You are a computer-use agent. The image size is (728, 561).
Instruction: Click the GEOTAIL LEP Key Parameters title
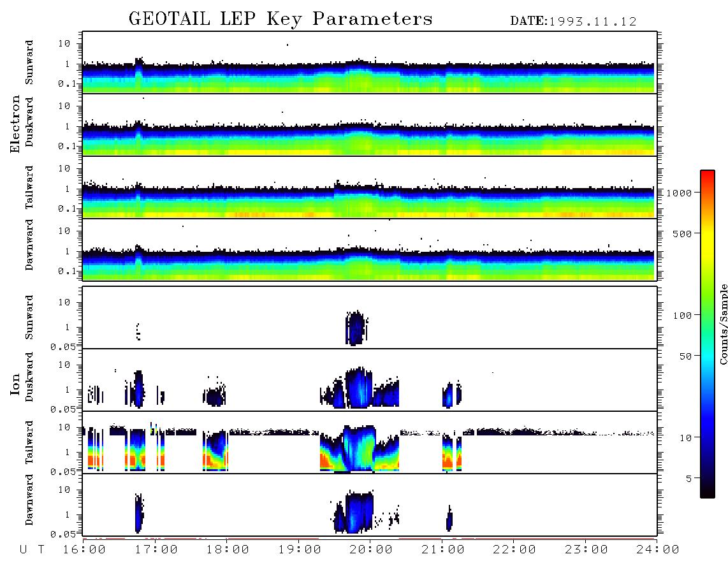(280, 19)
